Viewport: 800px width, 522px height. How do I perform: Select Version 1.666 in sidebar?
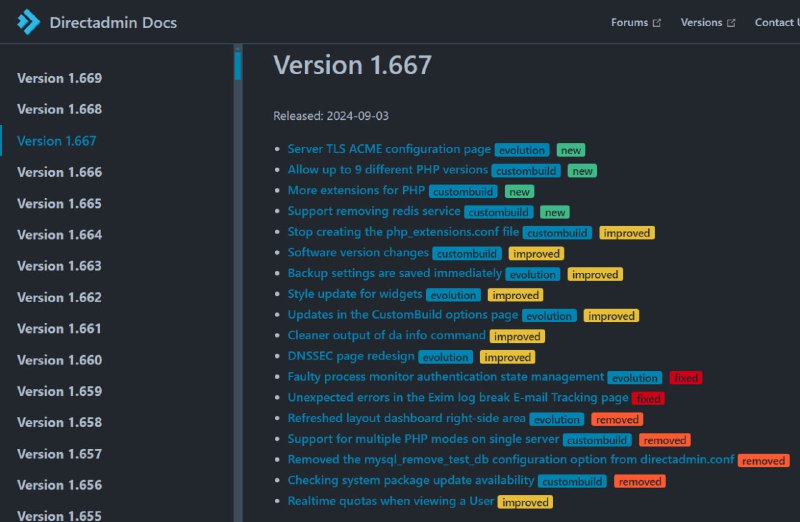pos(59,172)
